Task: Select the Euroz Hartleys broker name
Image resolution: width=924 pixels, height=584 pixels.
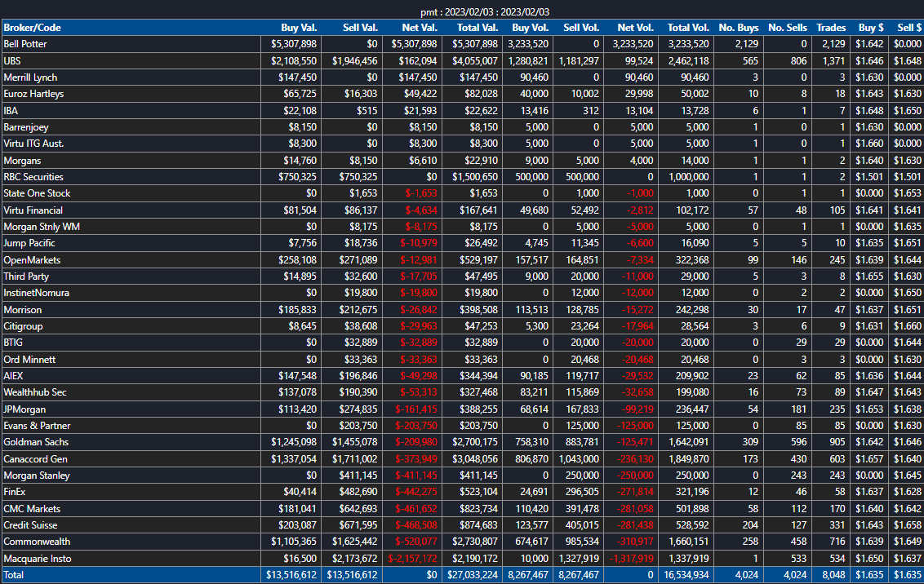Action: 33,94
